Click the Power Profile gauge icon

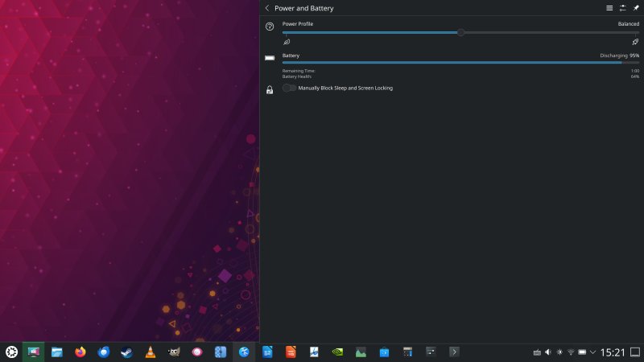point(270,27)
